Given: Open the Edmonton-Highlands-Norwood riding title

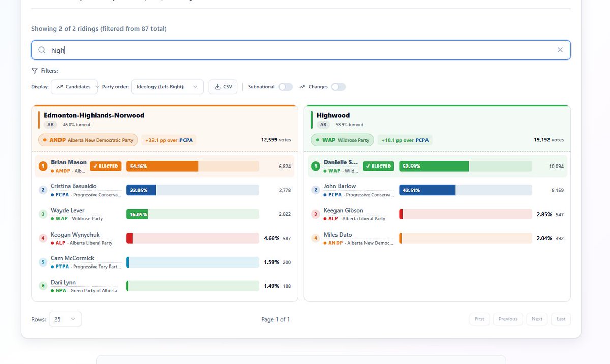Looking at the screenshot, I should coord(94,115).
